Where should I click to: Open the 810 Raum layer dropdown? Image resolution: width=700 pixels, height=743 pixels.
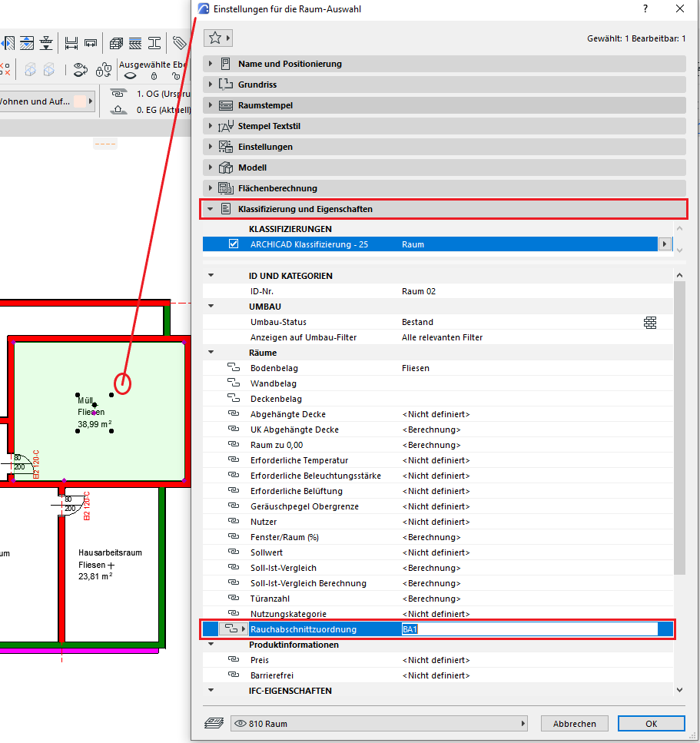coord(380,724)
